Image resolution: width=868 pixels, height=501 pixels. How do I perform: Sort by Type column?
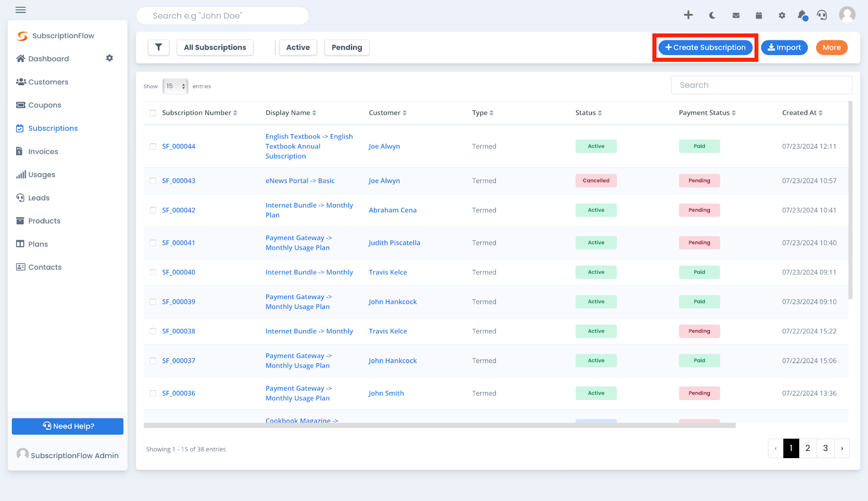point(483,113)
